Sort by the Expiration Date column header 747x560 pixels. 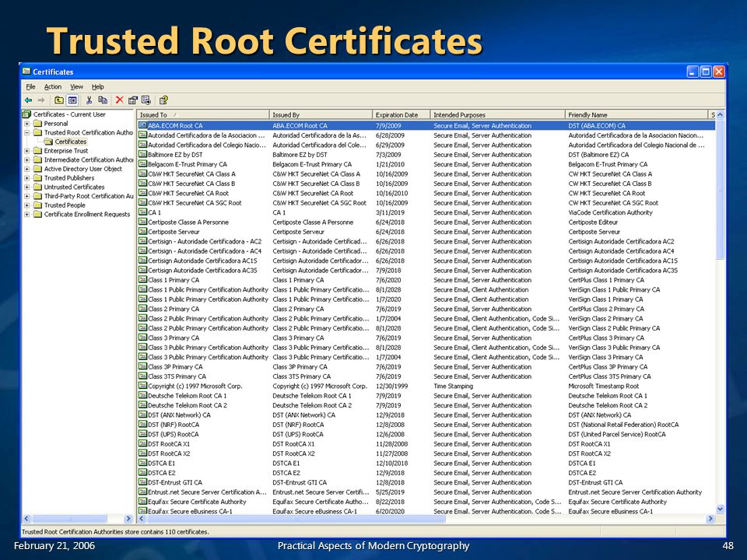(x=402, y=115)
